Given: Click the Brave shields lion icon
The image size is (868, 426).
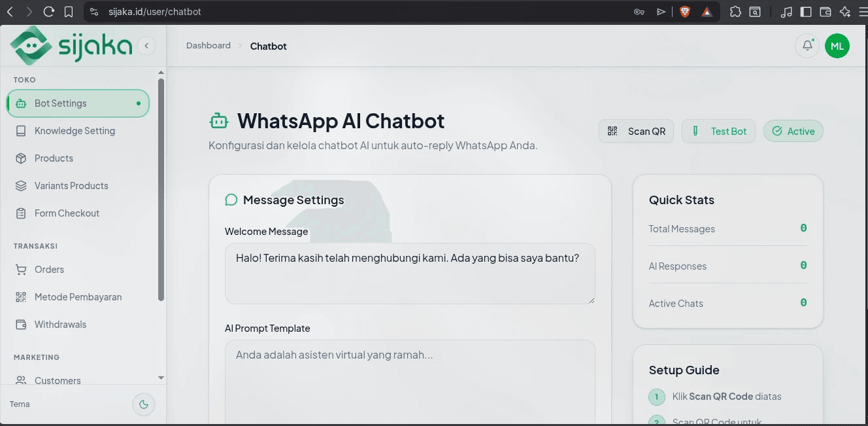Looking at the screenshot, I should (685, 12).
